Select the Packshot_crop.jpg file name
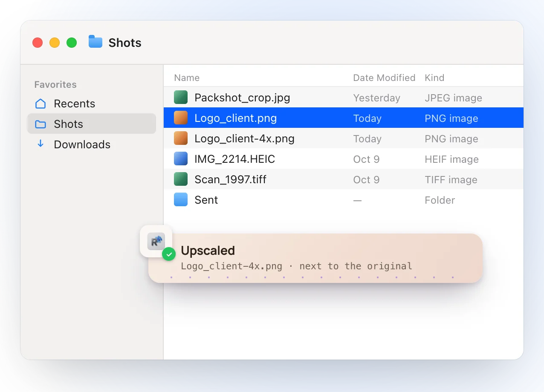Viewport: 544px width, 392px height. coord(242,98)
